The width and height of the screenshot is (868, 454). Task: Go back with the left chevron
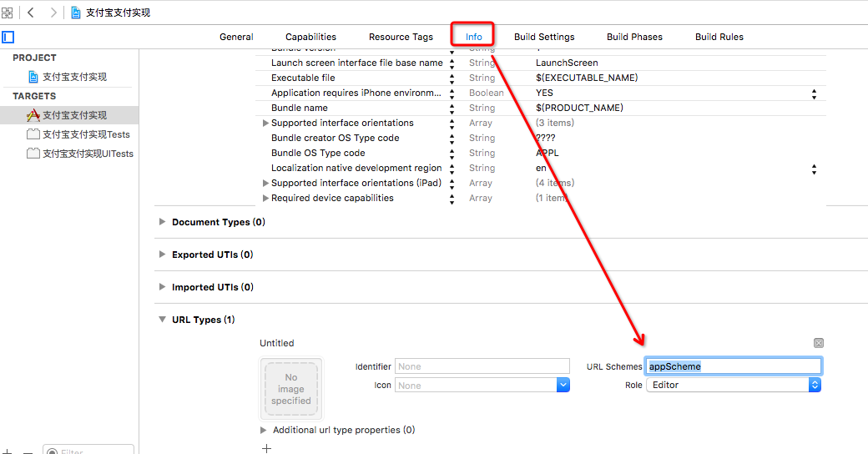[31, 13]
